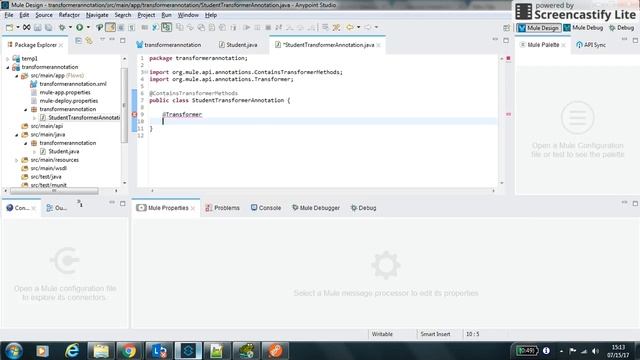This screenshot has height=360, width=640.
Task: Open the Project menu
Action: (x=146, y=15)
